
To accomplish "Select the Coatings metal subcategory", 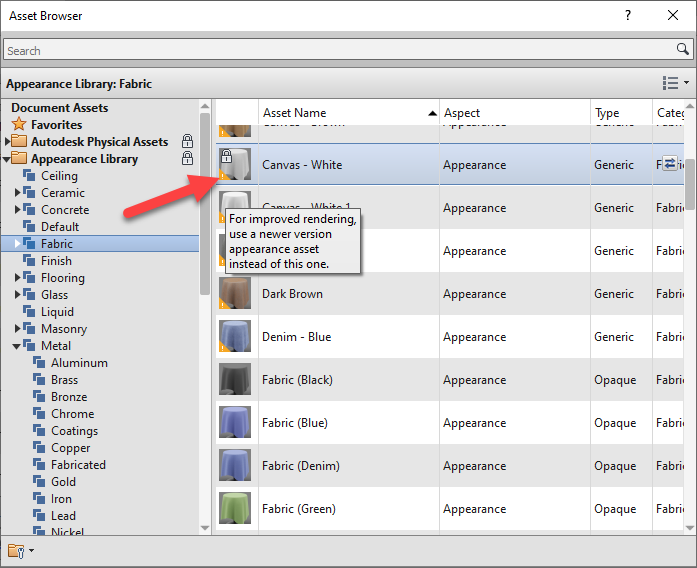I will (x=74, y=431).
